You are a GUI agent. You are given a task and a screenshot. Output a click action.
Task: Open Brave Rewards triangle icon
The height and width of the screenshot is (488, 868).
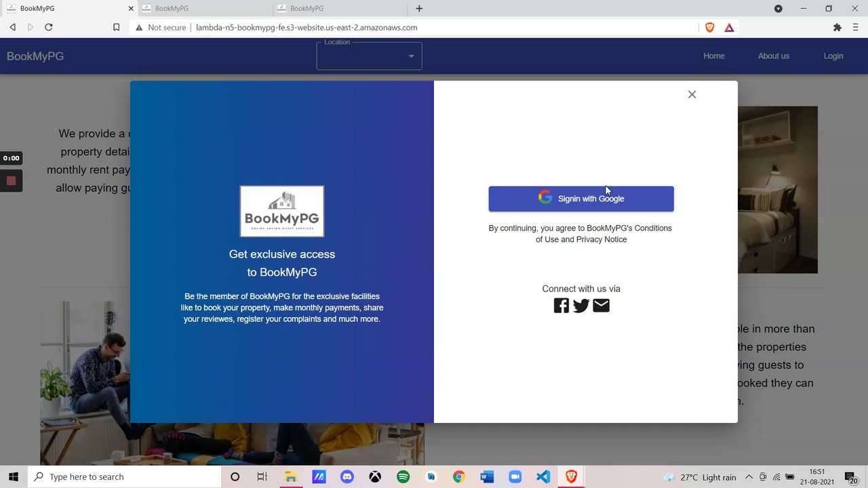pyautogui.click(x=729, y=28)
